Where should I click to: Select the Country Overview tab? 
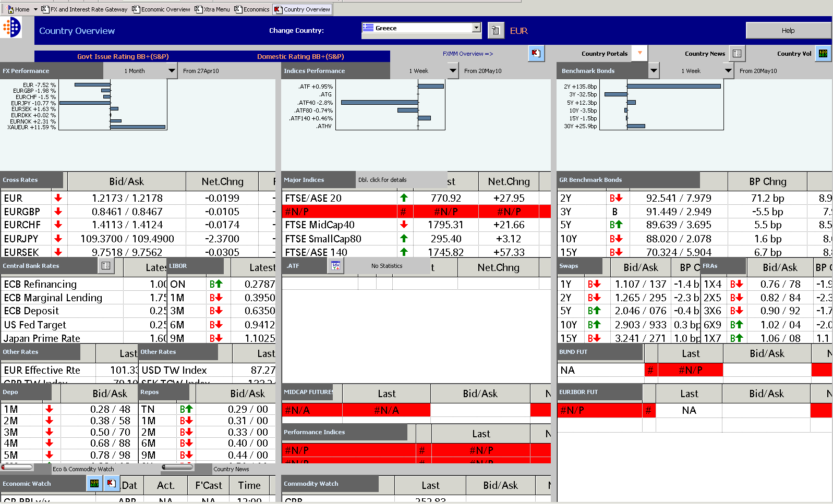click(x=303, y=9)
